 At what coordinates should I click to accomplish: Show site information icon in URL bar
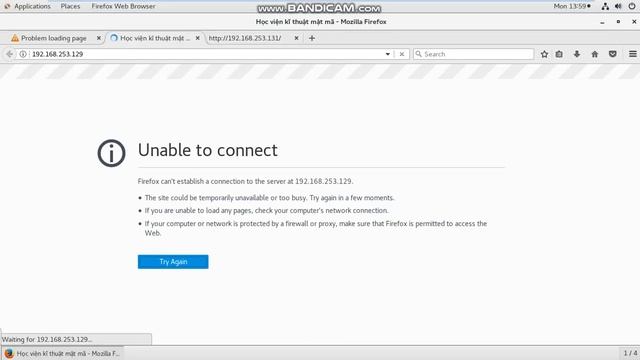click(23, 54)
